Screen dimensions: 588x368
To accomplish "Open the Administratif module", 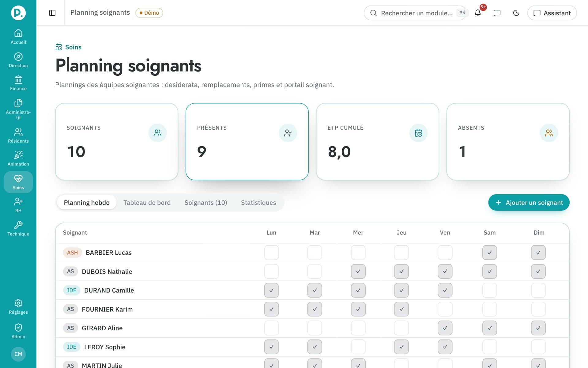I will pos(18,109).
